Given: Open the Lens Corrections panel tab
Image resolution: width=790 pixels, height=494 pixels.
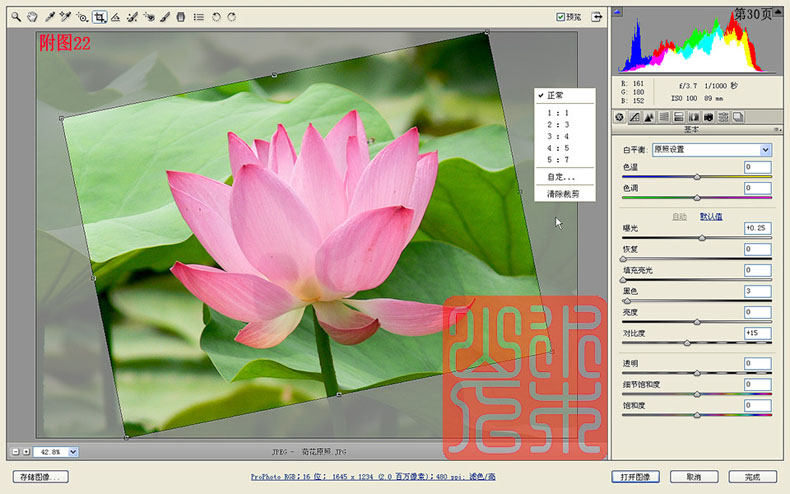Looking at the screenshot, I should [694, 117].
